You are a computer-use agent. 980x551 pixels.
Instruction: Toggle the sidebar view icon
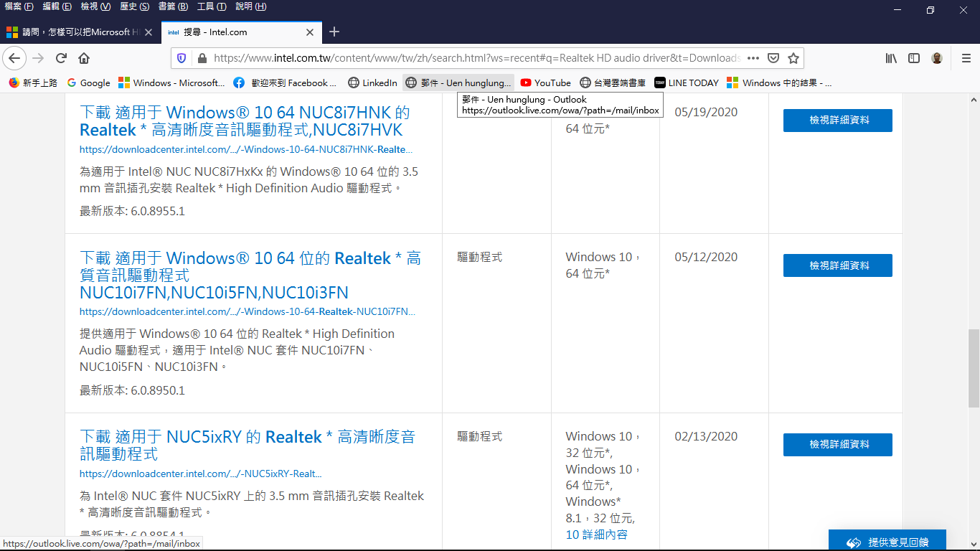tap(914, 58)
